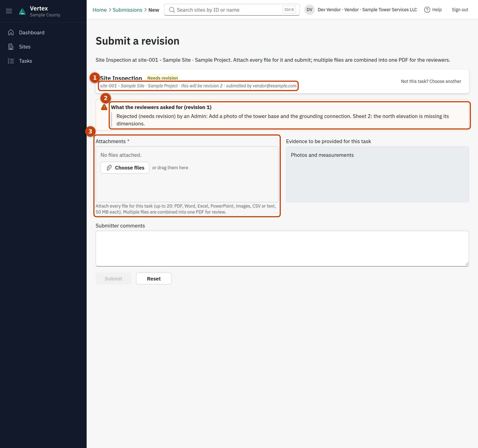Click the Submit a revision heading
Viewport: 478px width, 448px height.
(x=137, y=41)
